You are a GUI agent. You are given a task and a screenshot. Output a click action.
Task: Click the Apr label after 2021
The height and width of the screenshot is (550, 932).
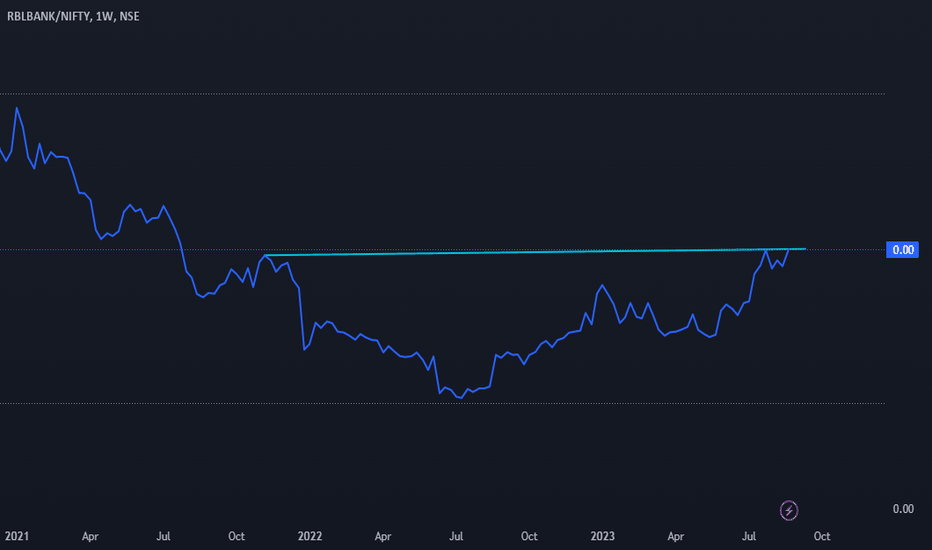click(x=90, y=536)
